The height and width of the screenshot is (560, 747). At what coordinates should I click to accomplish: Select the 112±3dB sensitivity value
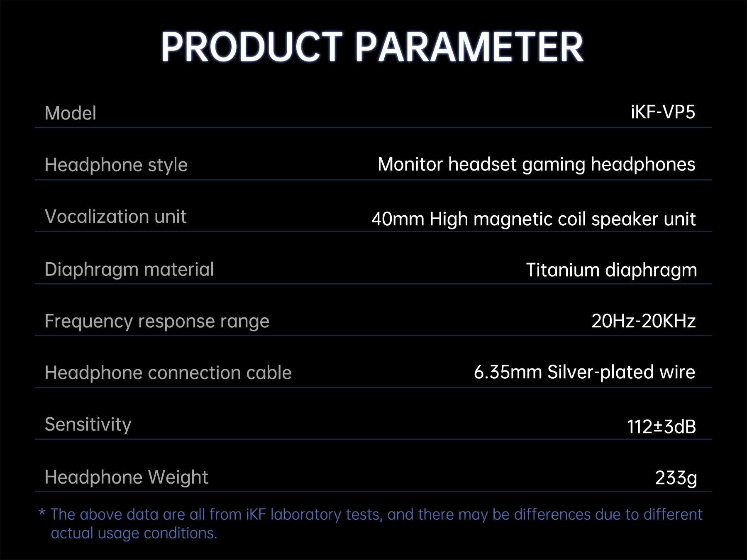(661, 426)
